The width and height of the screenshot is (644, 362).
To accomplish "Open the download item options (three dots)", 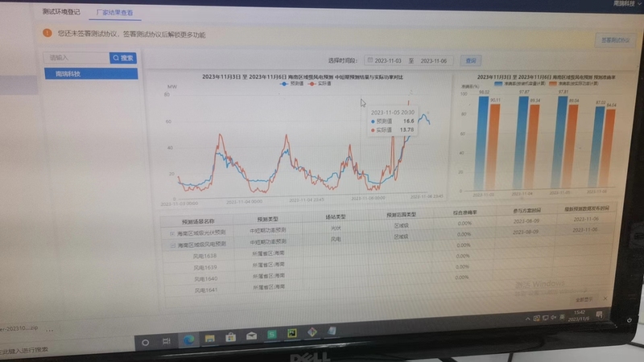I will (x=50, y=330).
